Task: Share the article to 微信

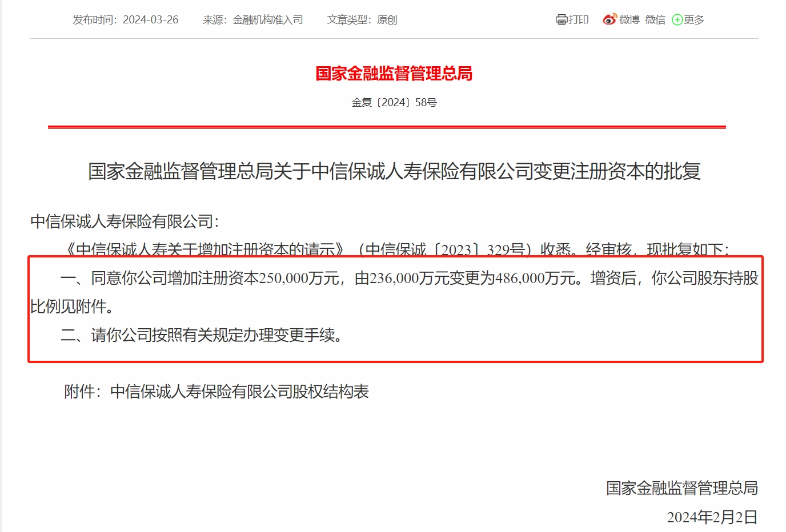Action: tap(655, 20)
